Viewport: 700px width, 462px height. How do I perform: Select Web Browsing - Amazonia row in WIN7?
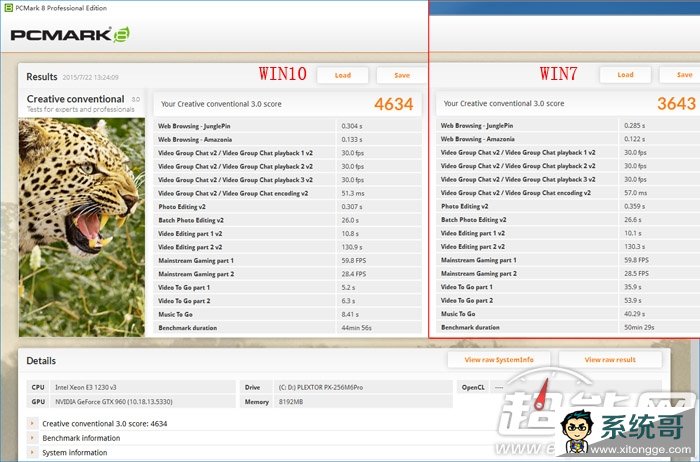click(568, 139)
